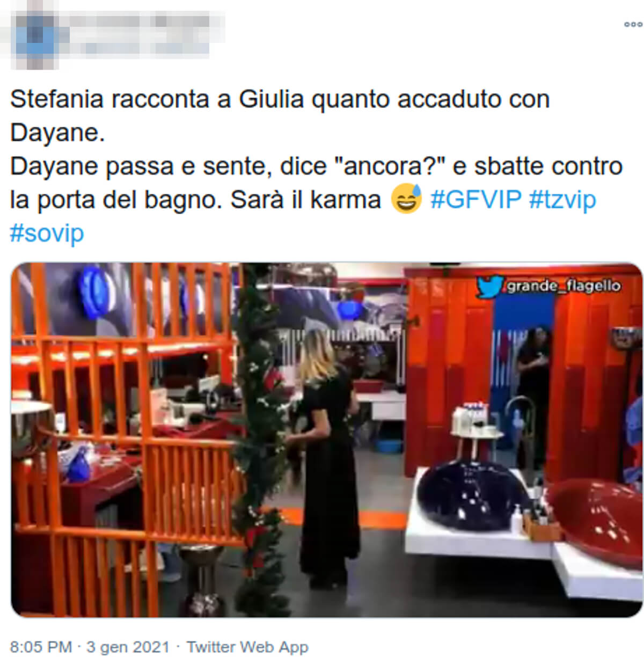The image size is (644, 672).
Task: Click the word Stefania in tweet text
Action: [x=56, y=99]
